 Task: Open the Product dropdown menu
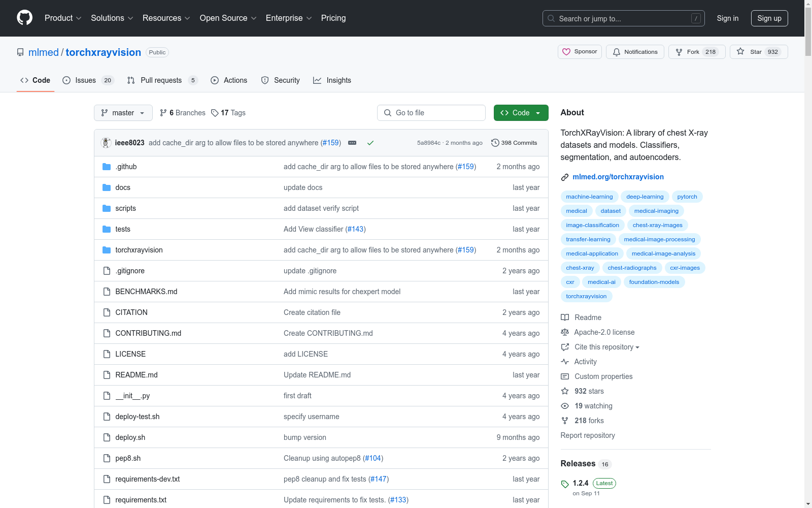(63, 18)
